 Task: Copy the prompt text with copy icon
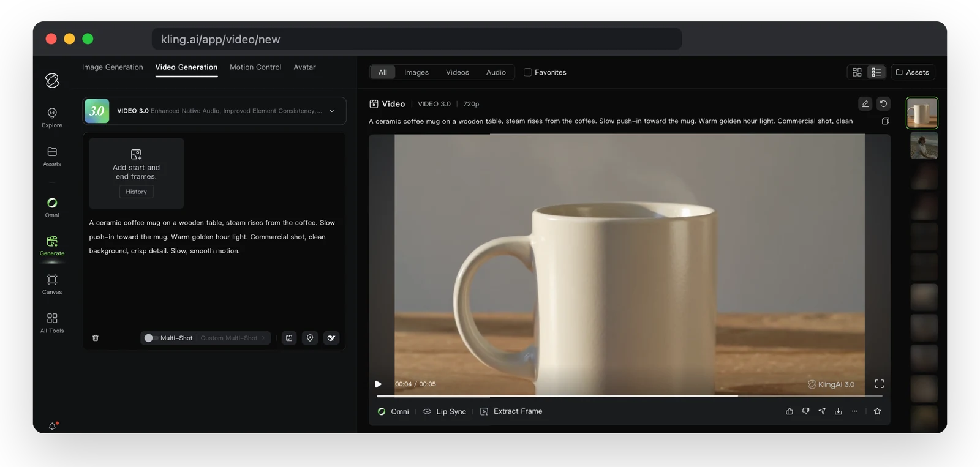click(x=885, y=121)
